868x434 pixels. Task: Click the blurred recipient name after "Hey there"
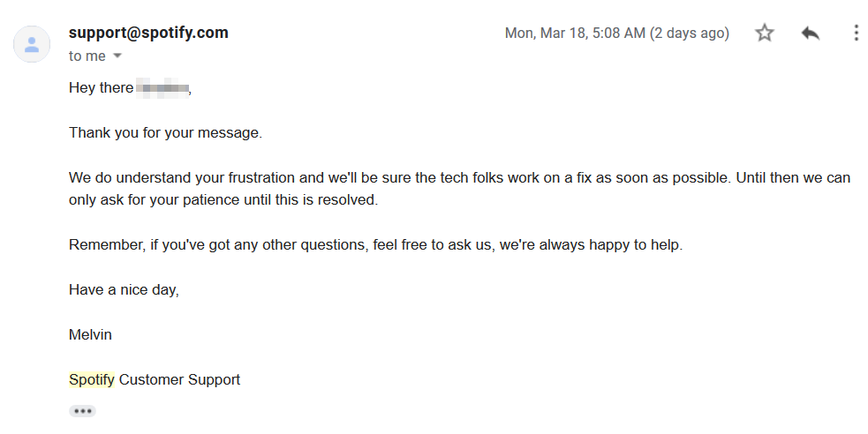pos(162,88)
